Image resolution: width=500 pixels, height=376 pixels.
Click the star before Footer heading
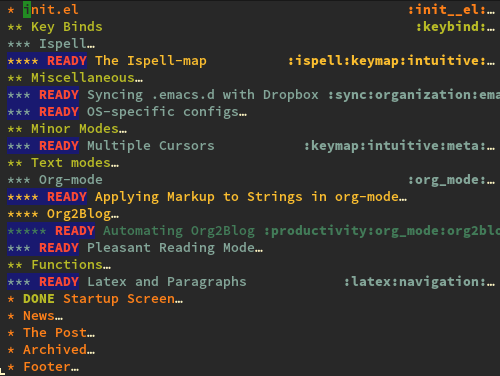pos(11,367)
